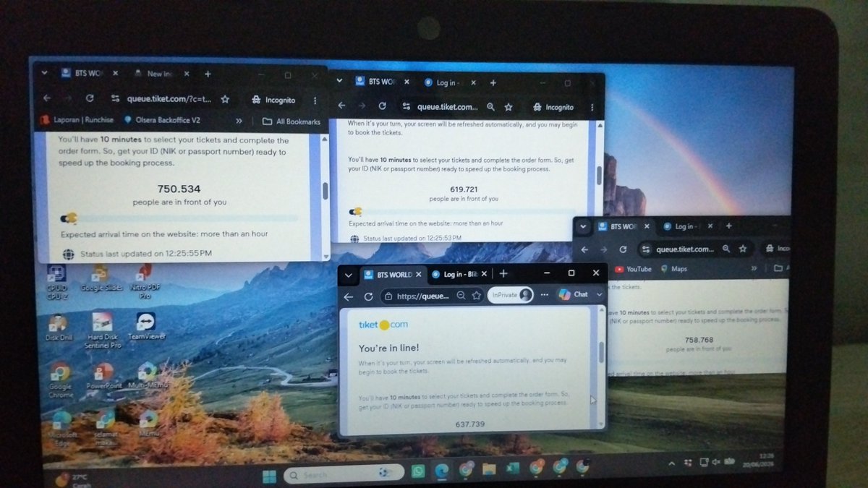Open tab search chevron in the 758.768 queue window
The height and width of the screenshot is (488, 868).
click(583, 227)
